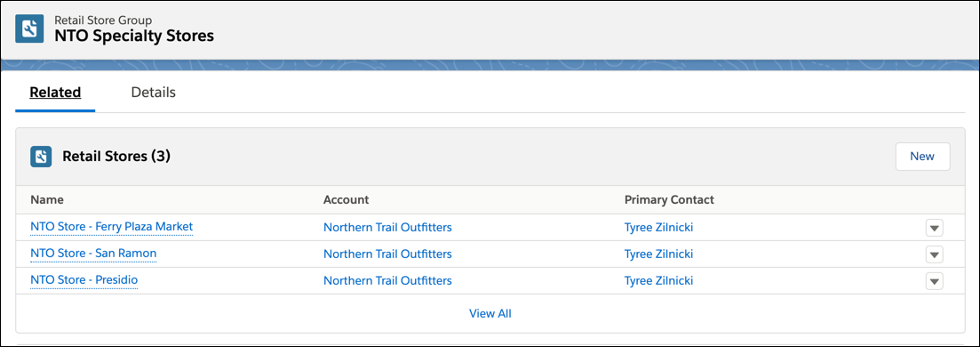Open Northern Trail Outfitters account in Presidio row
The width and height of the screenshot is (980, 347).
[x=387, y=280]
